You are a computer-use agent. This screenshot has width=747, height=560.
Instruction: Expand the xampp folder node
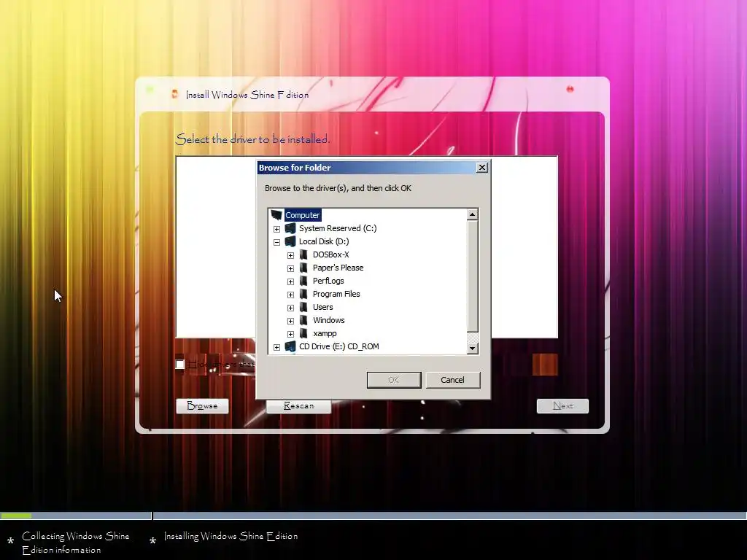(x=290, y=334)
